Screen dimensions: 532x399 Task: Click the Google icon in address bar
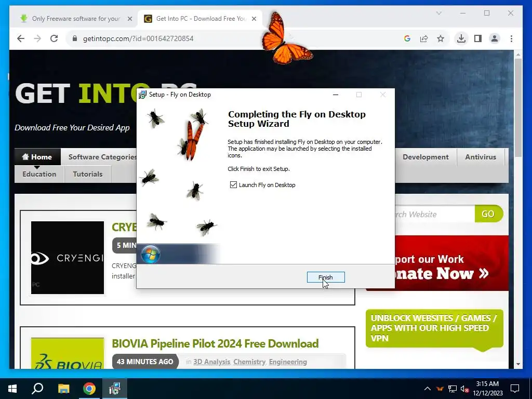click(x=407, y=38)
